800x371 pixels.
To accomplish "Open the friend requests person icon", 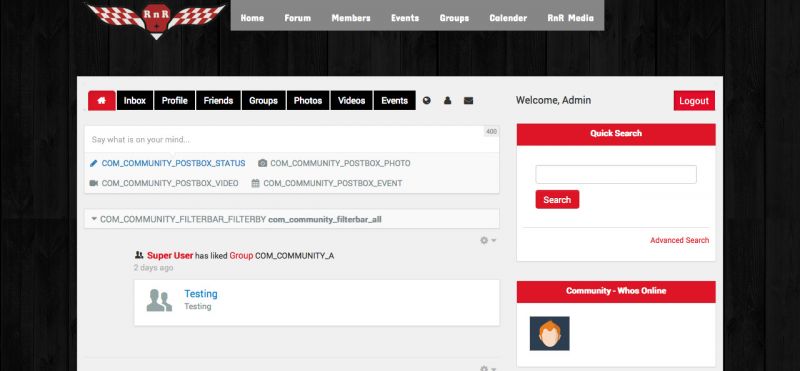I will [447, 101].
